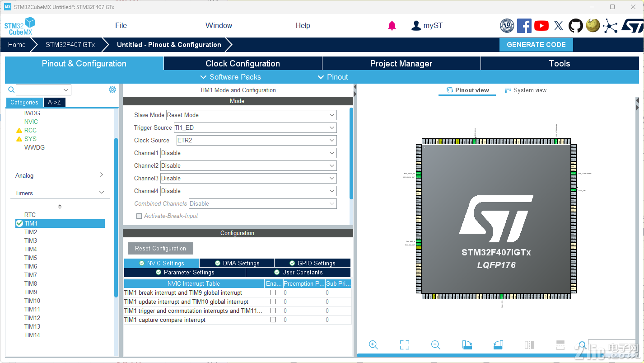This screenshot has height=363, width=644.
Task: Go to the Home breadcrumb
Action: pyautogui.click(x=17, y=45)
